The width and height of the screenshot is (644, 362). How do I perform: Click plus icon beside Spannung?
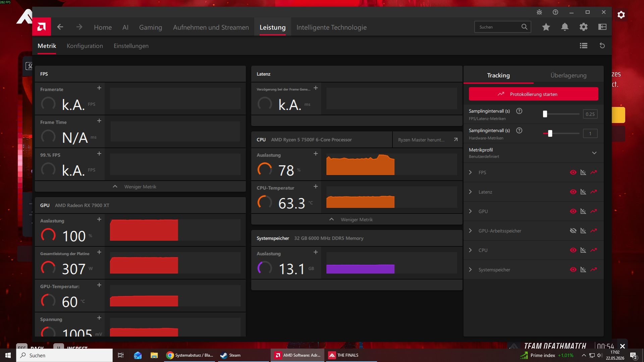point(99,318)
